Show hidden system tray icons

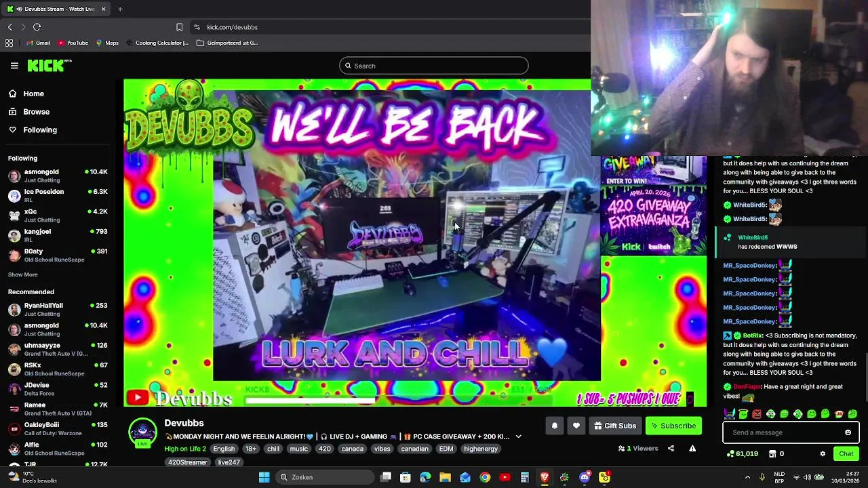click(747, 477)
